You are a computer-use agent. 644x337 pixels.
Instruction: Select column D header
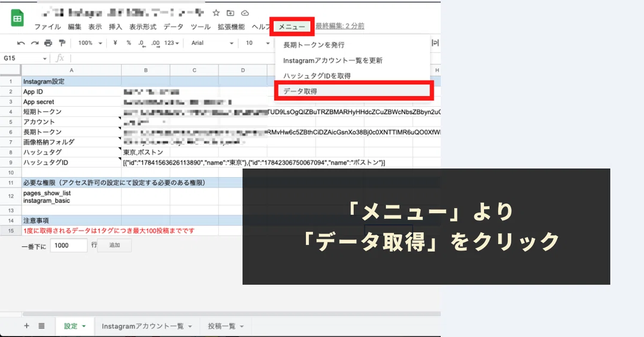tap(243, 70)
